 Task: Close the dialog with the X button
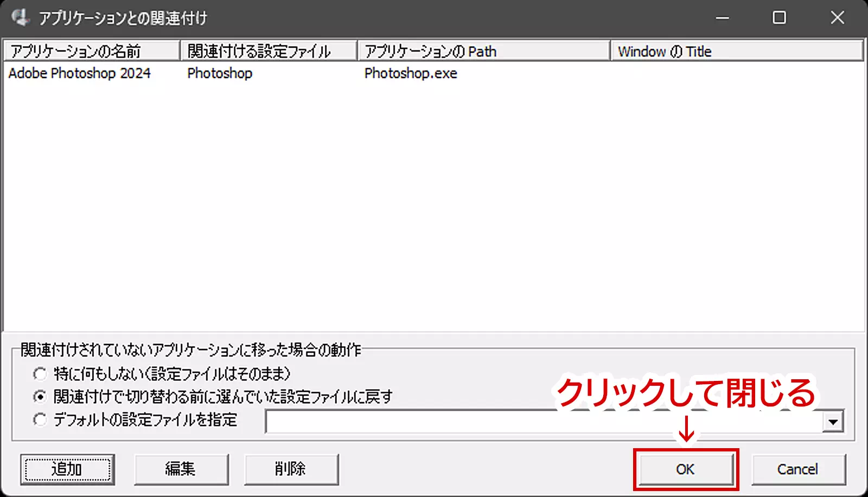pos(837,18)
